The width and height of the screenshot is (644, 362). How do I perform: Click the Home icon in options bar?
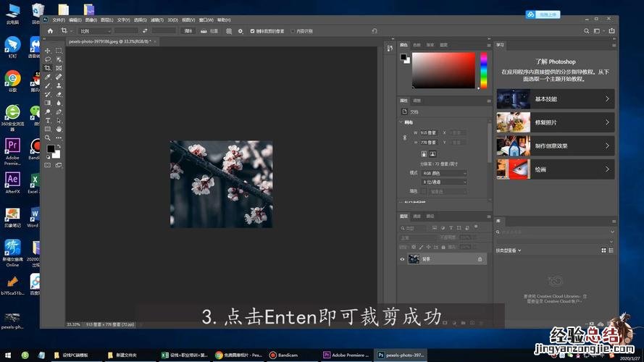pyautogui.click(x=50, y=31)
